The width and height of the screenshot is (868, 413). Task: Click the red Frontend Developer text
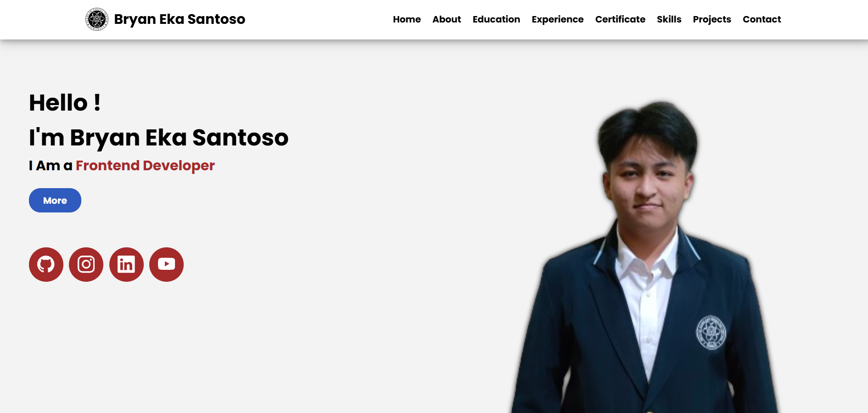(145, 166)
